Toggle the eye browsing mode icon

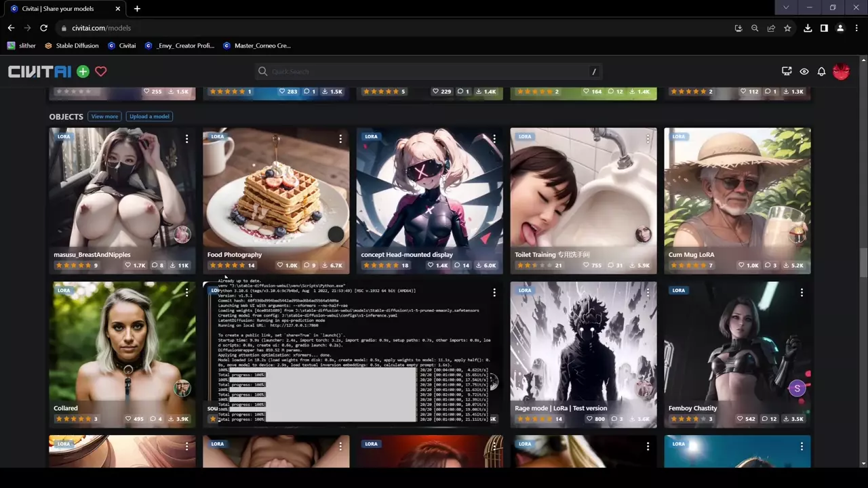coord(804,71)
